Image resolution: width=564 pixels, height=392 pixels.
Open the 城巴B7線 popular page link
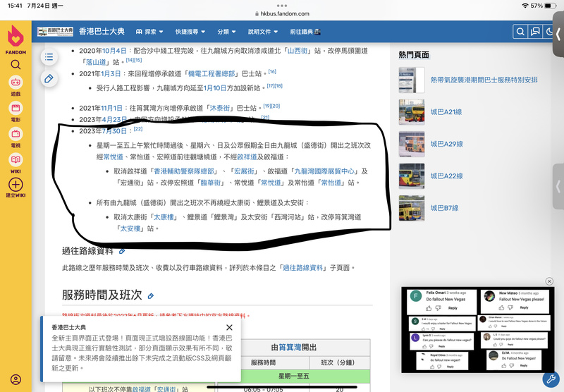445,208
